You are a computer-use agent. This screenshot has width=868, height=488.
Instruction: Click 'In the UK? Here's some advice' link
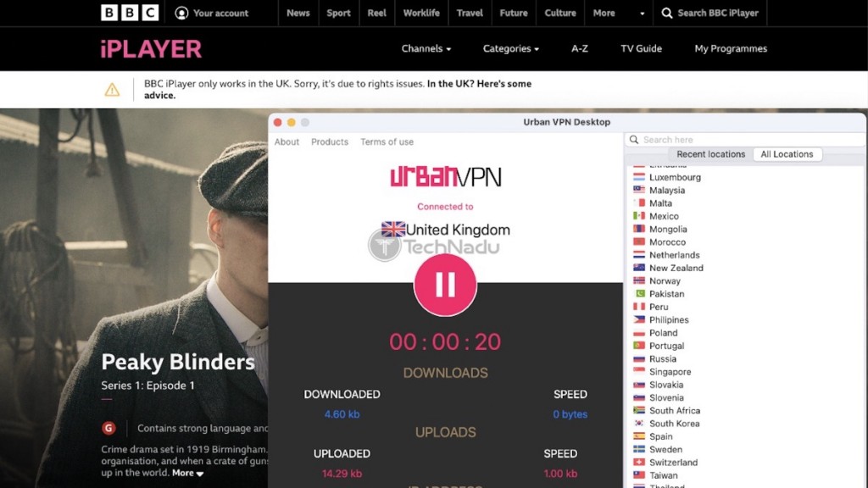337,89
